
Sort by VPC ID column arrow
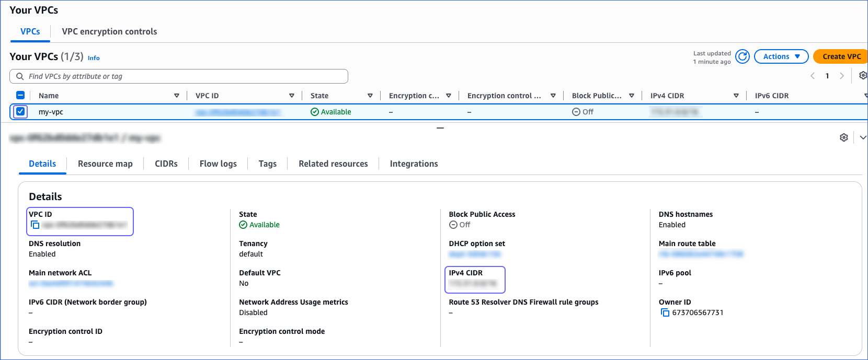pos(292,96)
